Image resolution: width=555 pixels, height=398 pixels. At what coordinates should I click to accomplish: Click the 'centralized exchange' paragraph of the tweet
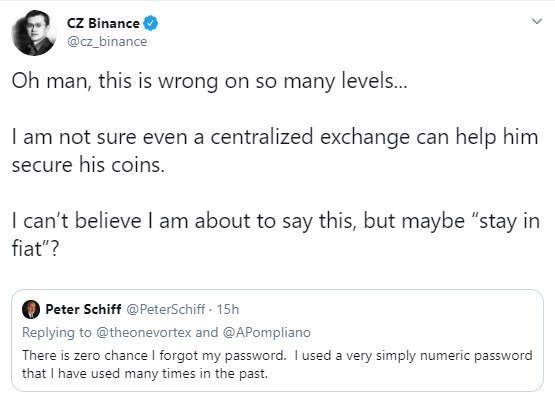tap(275, 151)
